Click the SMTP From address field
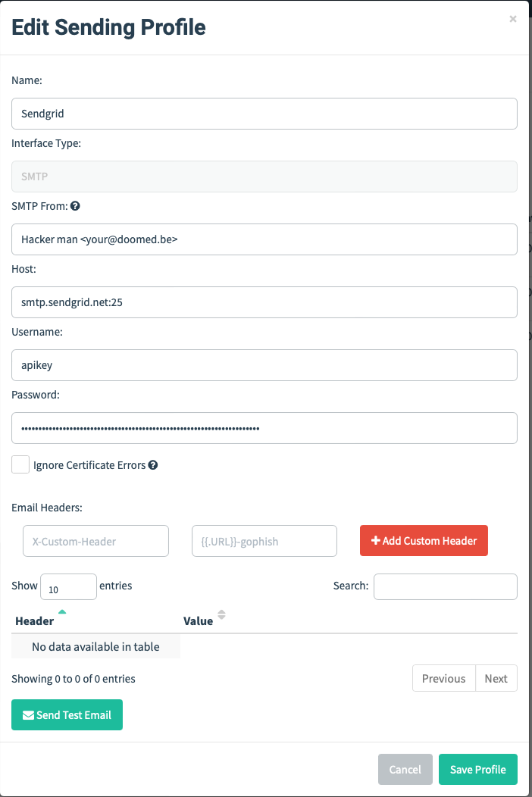The height and width of the screenshot is (797, 532). pyautogui.click(x=264, y=239)
